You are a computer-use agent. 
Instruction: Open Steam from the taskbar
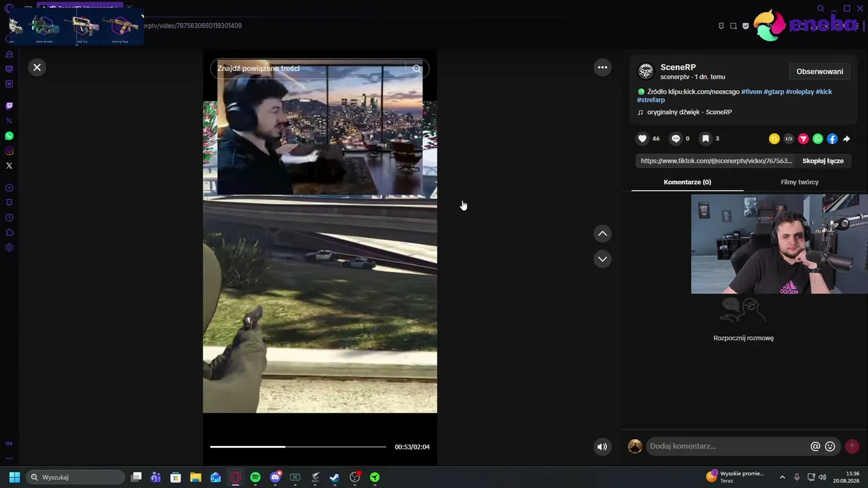tap(334, 477)
